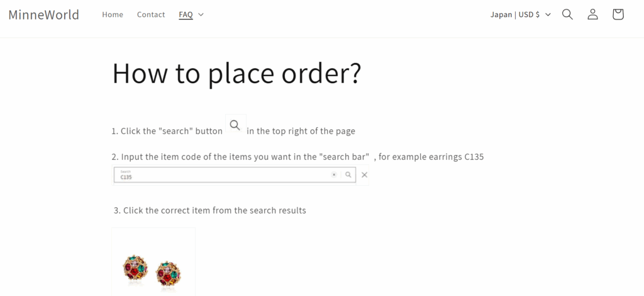View the shopping cart icon
Screen dimensions: 644x296
coord(618,14)
